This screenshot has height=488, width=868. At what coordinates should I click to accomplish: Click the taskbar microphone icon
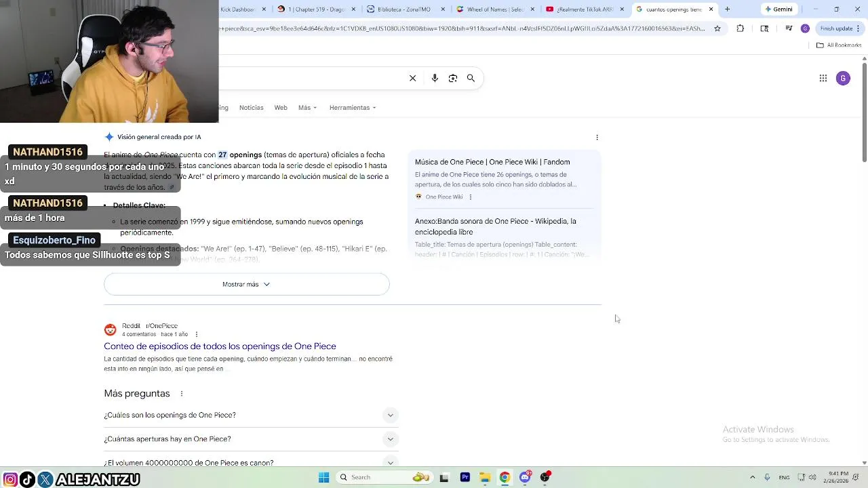767,477
